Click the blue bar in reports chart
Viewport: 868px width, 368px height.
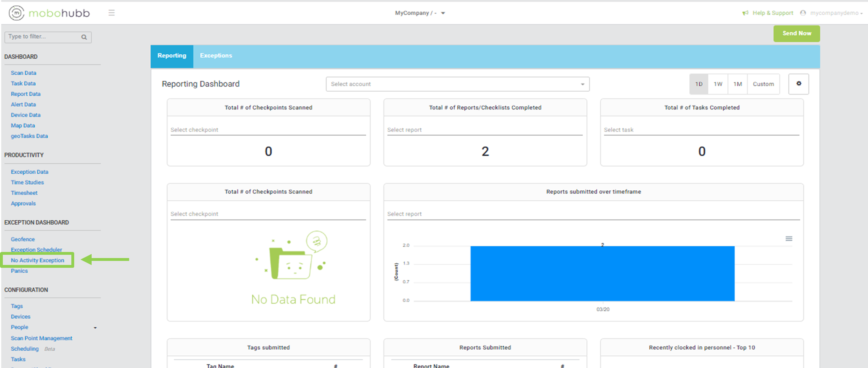[602, 273]
